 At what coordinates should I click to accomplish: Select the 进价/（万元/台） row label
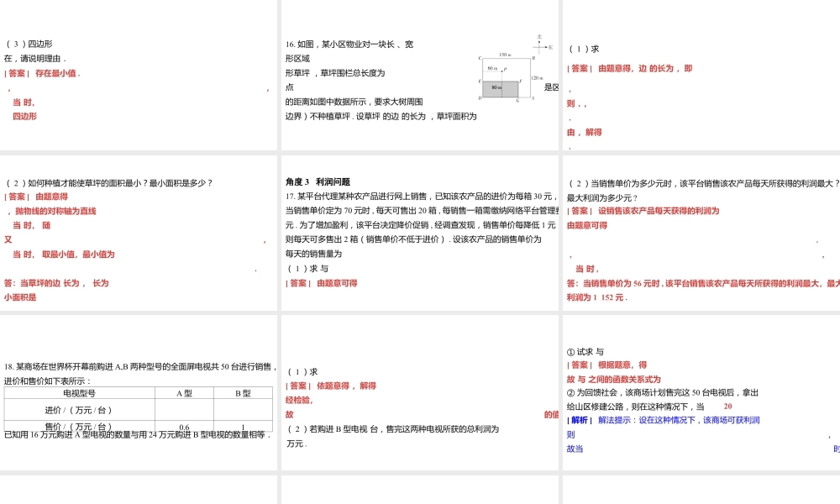[x=80, y=410]
